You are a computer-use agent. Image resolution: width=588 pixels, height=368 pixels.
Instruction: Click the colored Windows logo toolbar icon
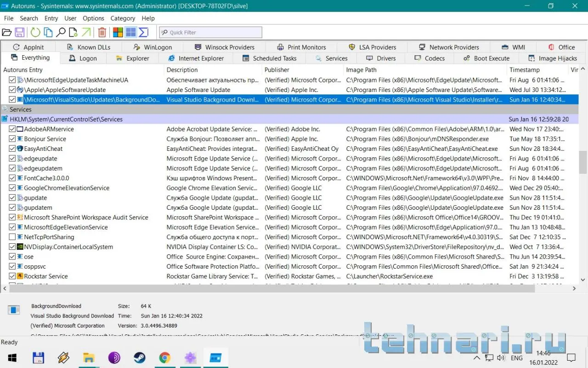[x=118, y=32]
